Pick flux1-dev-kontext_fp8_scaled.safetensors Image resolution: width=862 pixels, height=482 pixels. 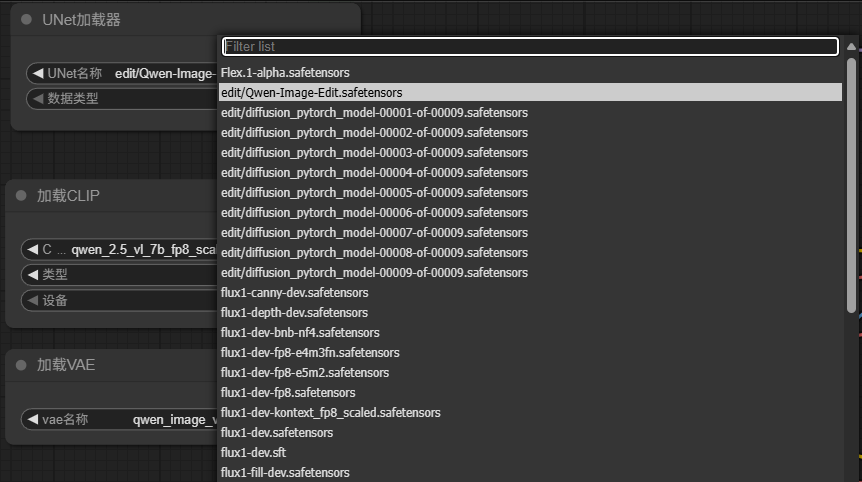coord(330,412)
